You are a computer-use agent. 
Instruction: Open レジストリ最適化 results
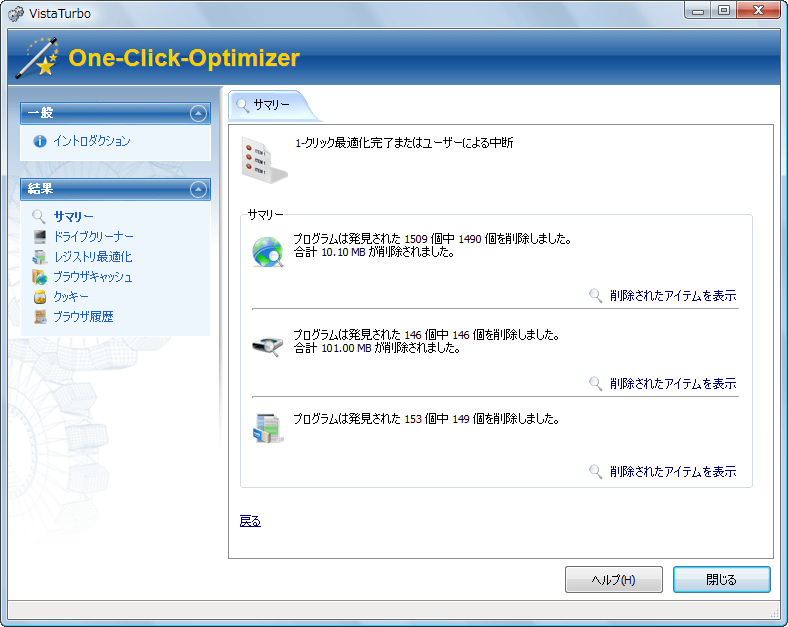pos(93,257)
